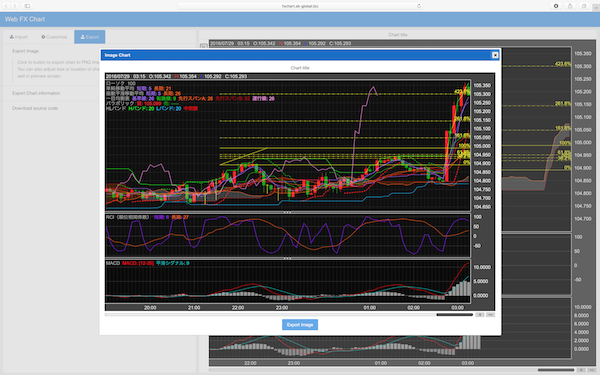Click the 423.6% Fibonacci label on background chart
The height and width of the screenshot is (375, 600).
tap(562, 64)
